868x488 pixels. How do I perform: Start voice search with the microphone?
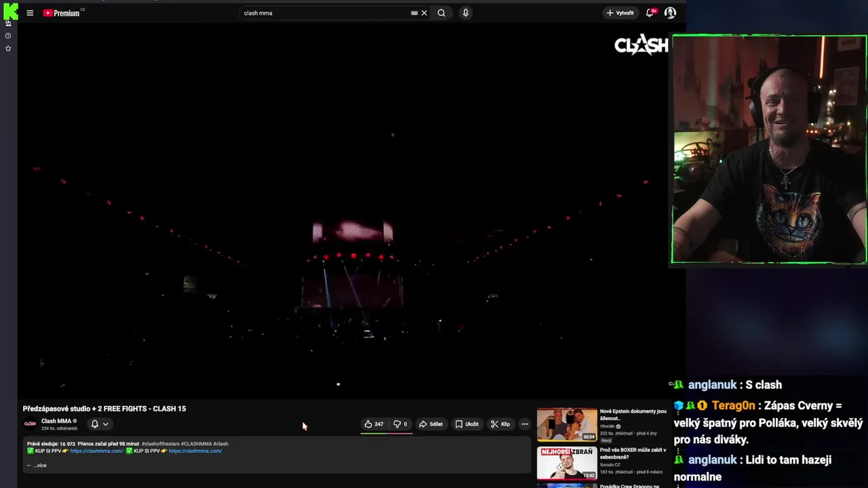pos(465,13)
